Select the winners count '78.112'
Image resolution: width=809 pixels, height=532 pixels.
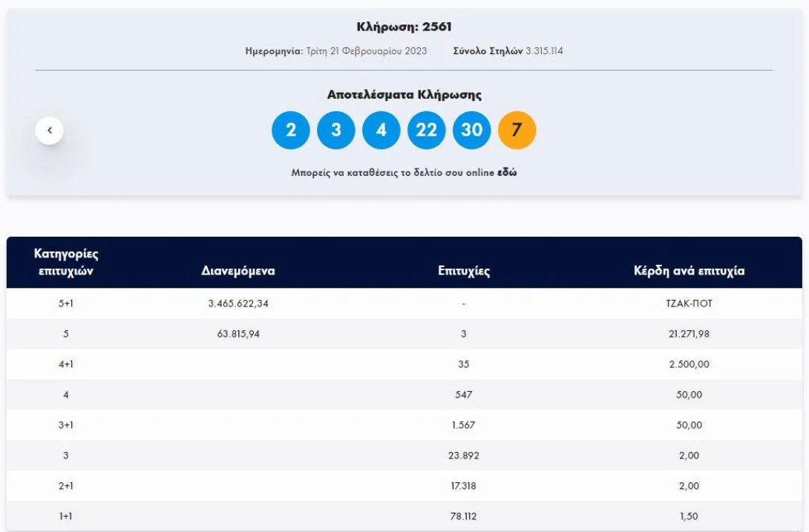[463, 516]
